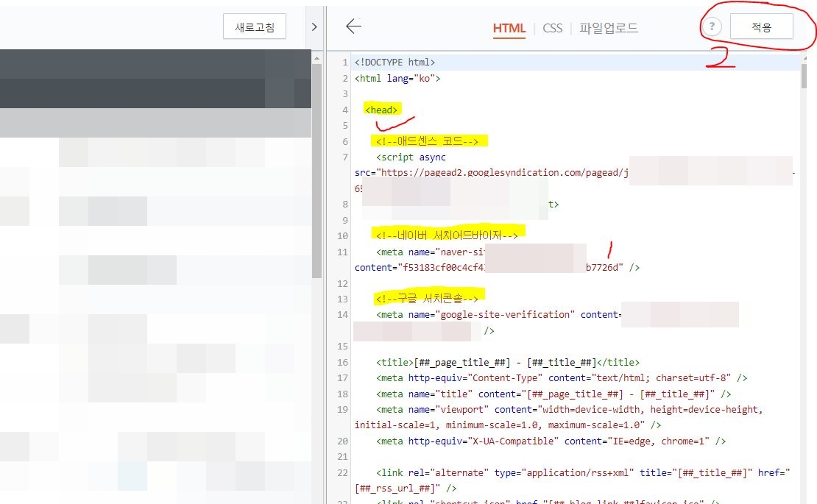Open the help question mark icon

tap(712, 26)
